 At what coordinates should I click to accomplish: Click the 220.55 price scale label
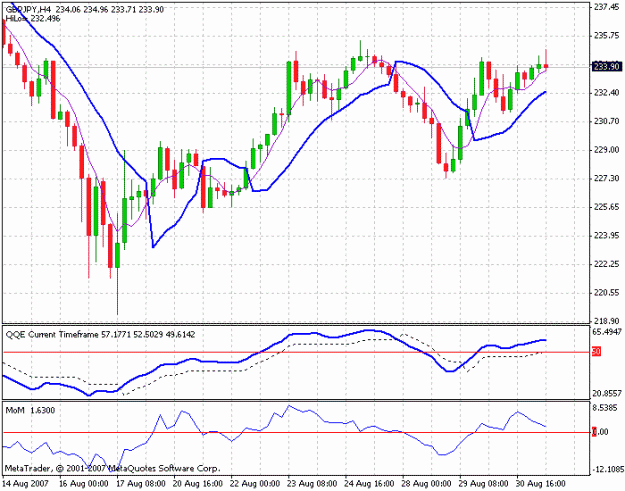pyautogui.click(x=607, y=293)
